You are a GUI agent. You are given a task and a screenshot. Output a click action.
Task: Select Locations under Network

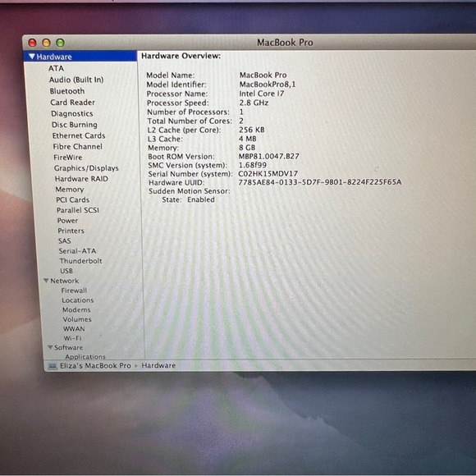(x=78, y=300)
